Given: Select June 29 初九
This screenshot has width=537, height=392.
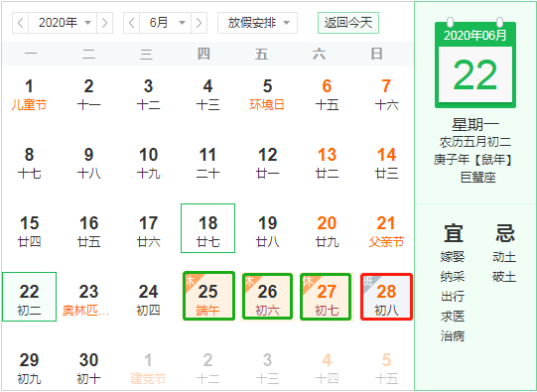Looking at the screenshot, I should coord(29,368).
